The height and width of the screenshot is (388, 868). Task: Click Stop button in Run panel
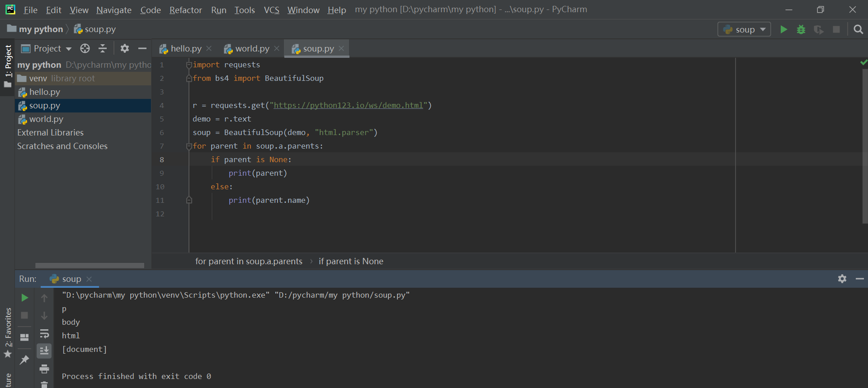25,315
